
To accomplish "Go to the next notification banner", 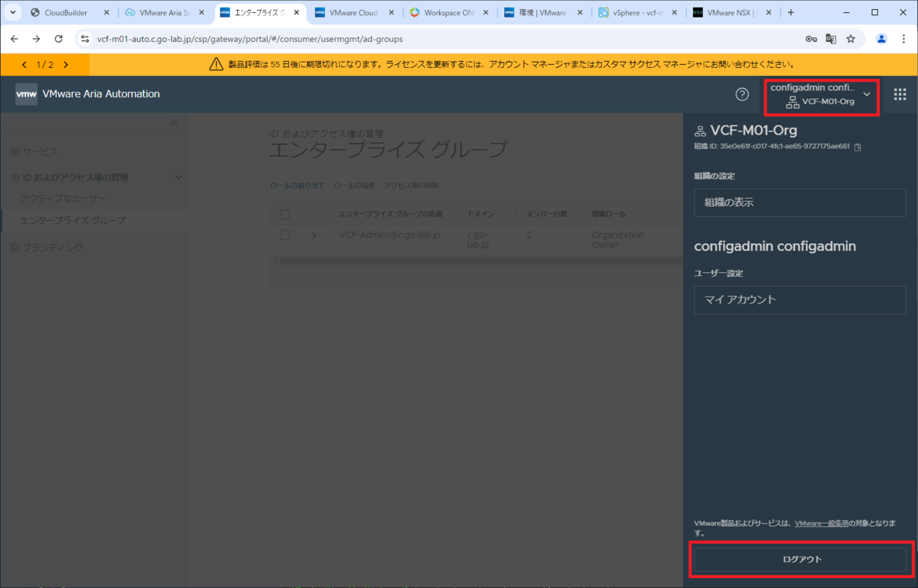I will pos(66,65).
